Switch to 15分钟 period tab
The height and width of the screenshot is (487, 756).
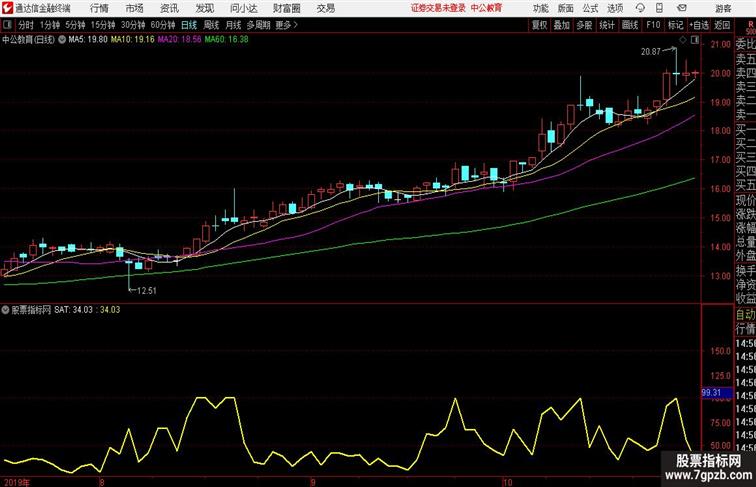103,25
